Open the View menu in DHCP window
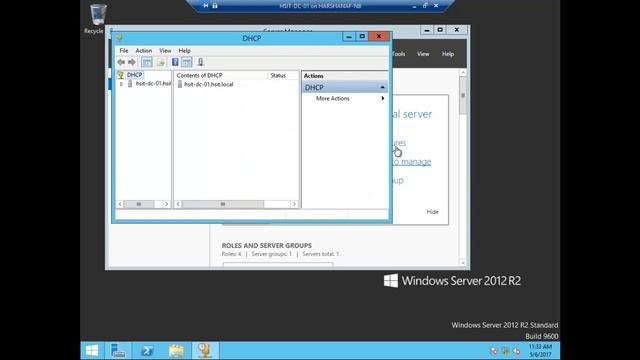The height and width of the screenshot is (360, 640). [165, 51]
